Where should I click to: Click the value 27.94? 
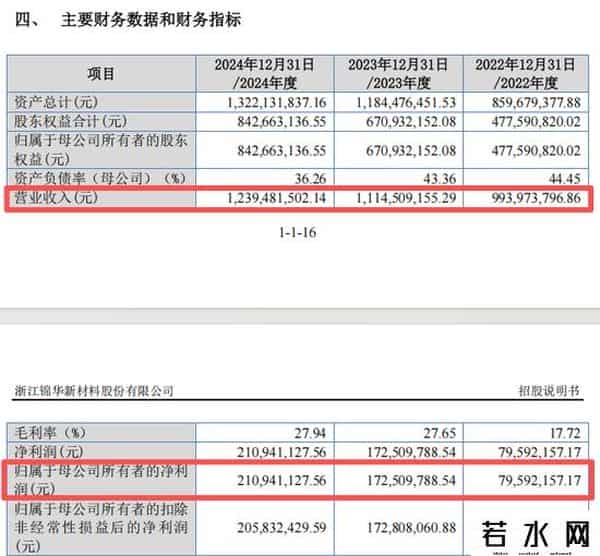310,433
